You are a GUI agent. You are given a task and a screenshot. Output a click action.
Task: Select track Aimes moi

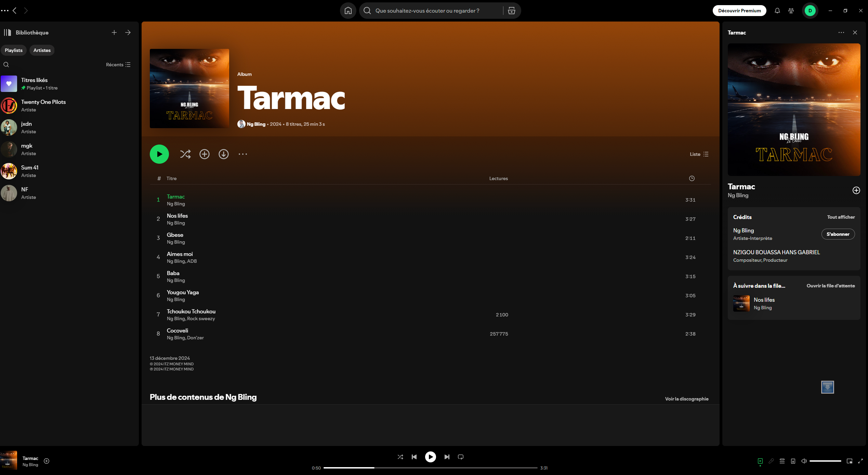pos(430,257)
